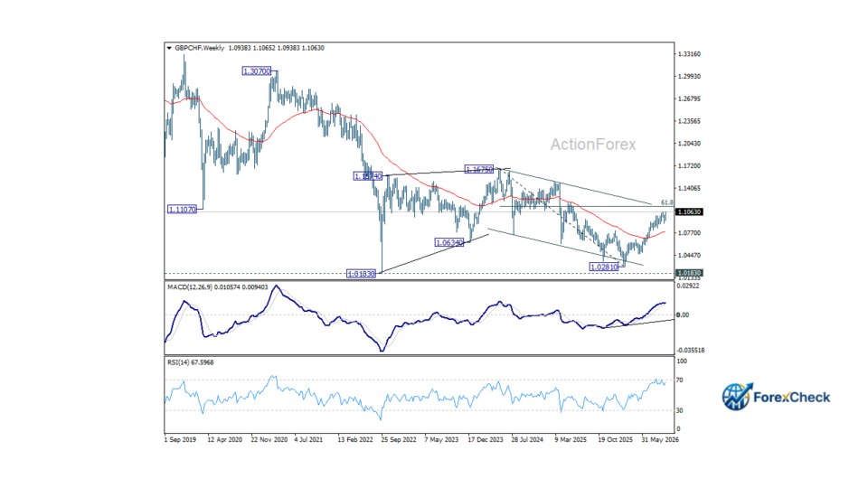Click the 28 Jul 2024 date label
Screen dimensions: 868x488
point(527,440)
